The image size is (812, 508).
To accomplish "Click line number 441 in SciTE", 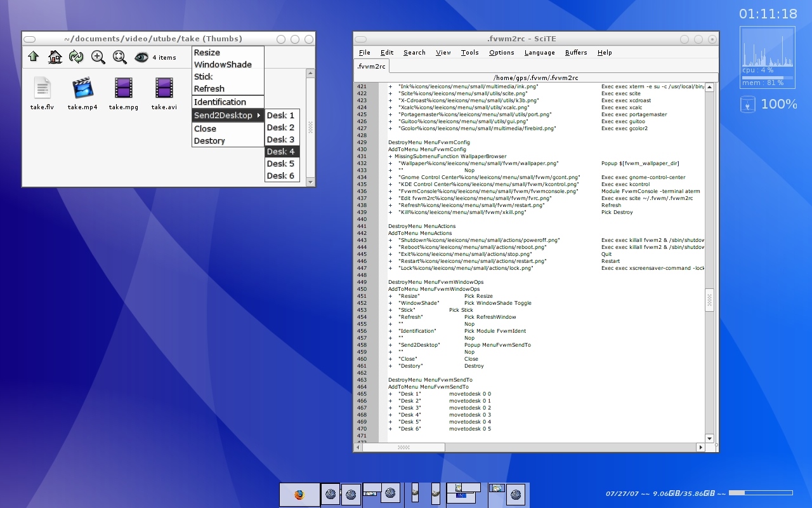I will 362,226.
